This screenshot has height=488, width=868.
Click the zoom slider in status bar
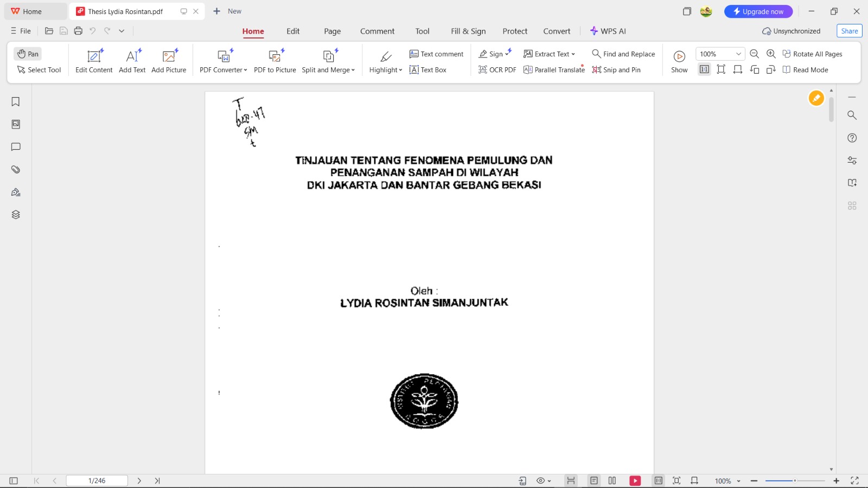tap(795, 481)
